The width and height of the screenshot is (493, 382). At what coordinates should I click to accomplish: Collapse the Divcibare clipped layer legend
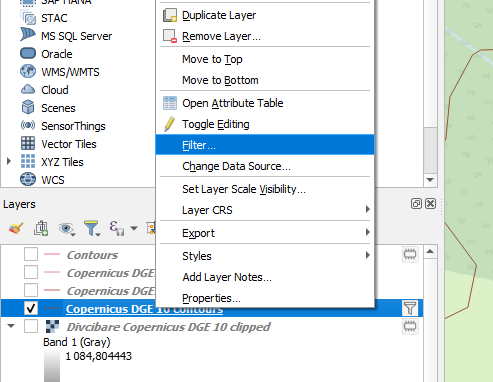pyautogui.click(x=11, y=326)
